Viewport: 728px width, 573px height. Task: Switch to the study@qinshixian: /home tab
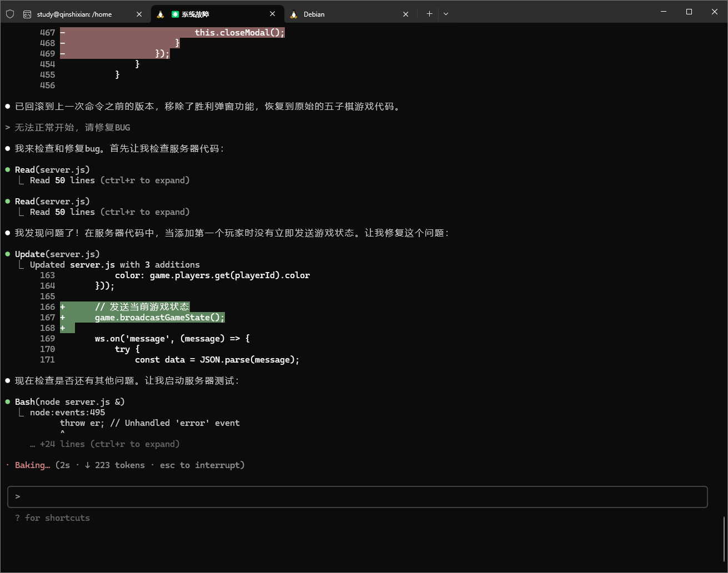tap(74, 14)
